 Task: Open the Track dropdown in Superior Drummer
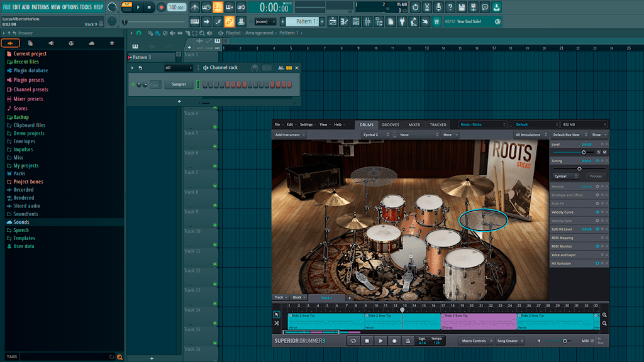[281, 297]
